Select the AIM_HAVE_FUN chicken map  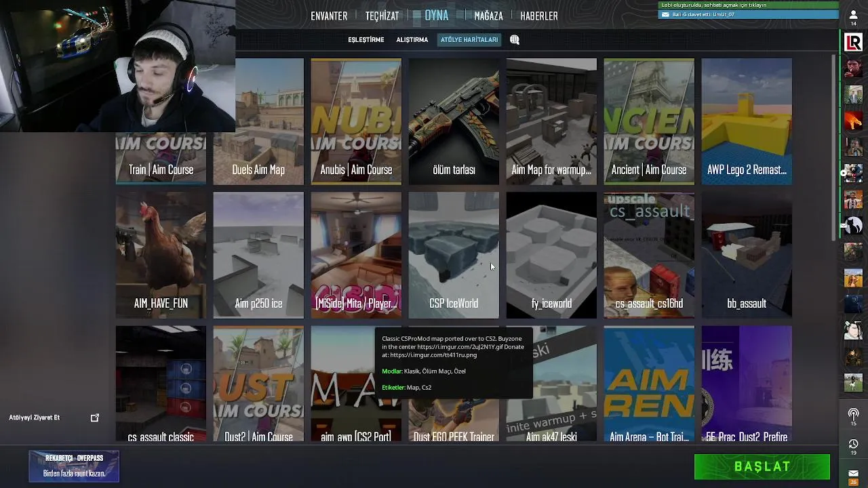161,255
